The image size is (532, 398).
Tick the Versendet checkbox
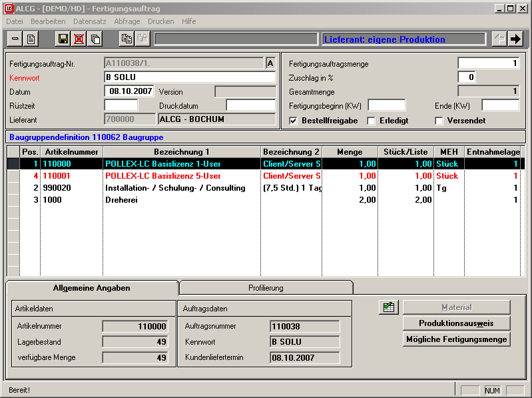[439, 121]
